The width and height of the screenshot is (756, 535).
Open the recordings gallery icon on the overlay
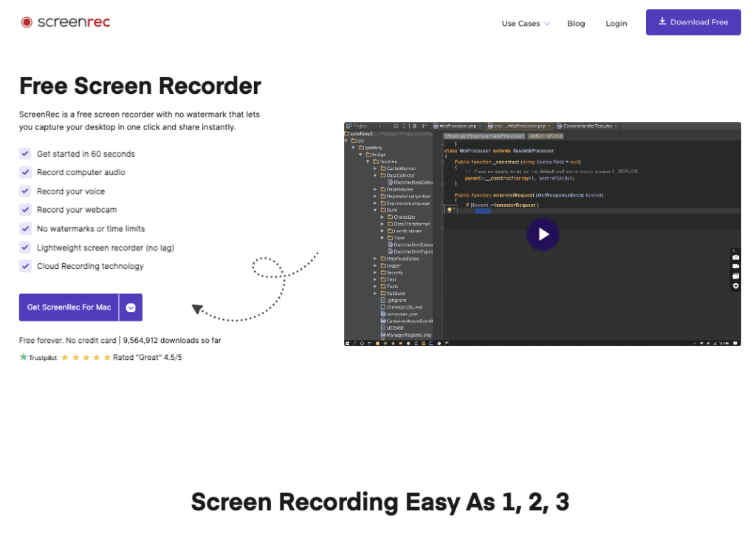pos(735,276)
